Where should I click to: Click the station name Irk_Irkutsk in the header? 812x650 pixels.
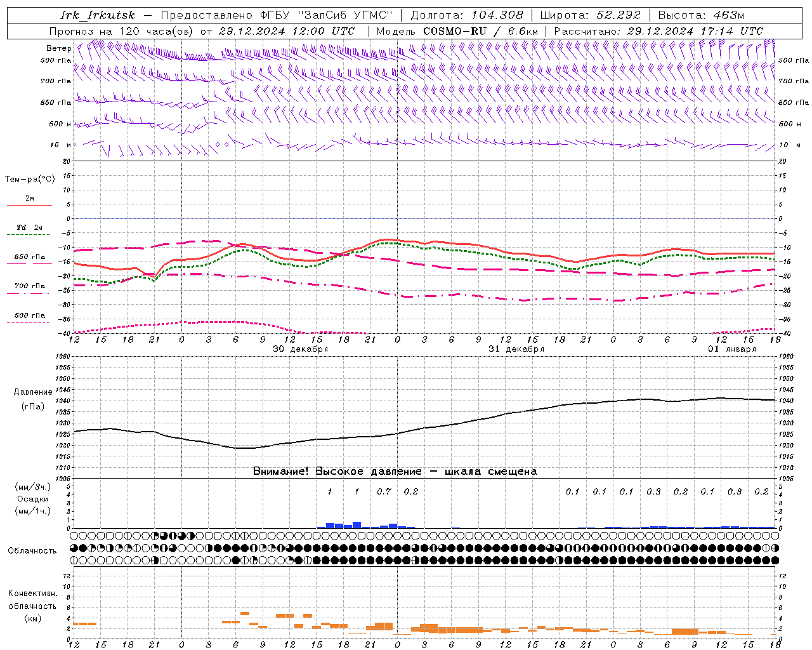click(x=98, y=15)
